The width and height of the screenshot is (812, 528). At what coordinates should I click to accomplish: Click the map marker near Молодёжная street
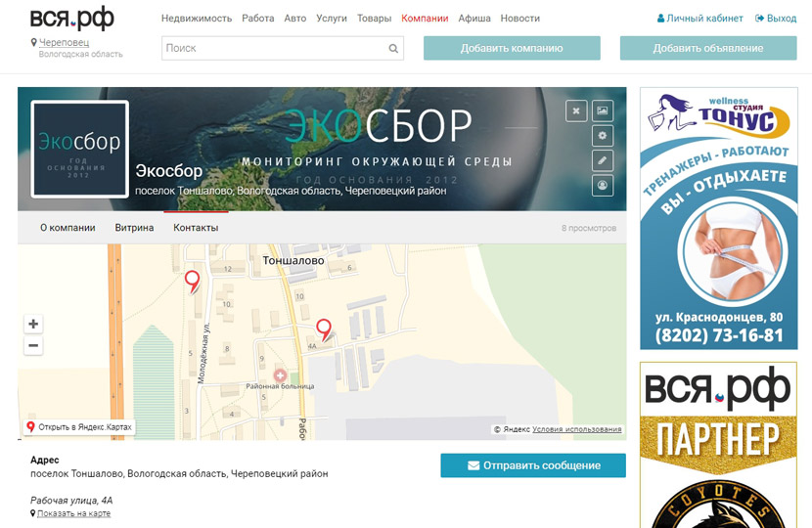coord(193,281)
